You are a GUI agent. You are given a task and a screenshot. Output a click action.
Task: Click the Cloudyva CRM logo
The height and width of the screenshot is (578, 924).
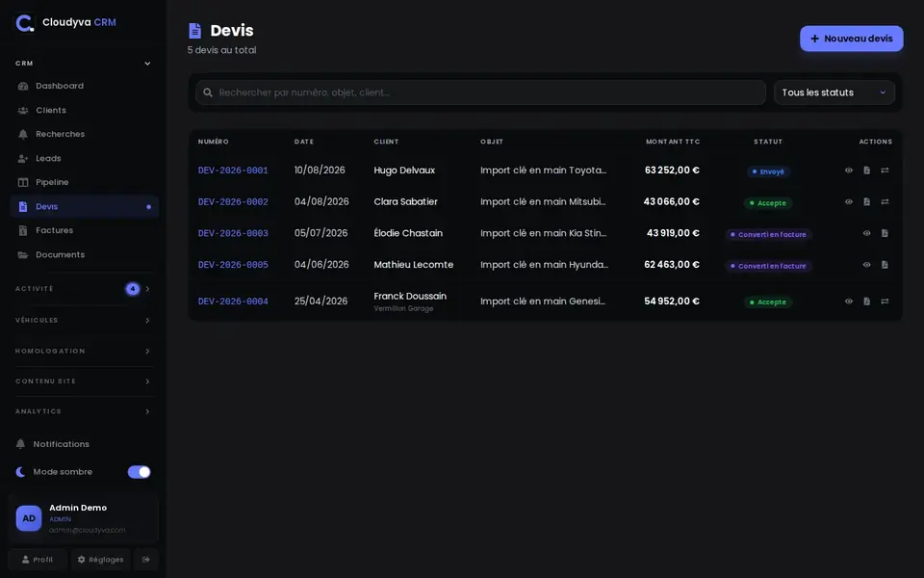tap(25, 23)
